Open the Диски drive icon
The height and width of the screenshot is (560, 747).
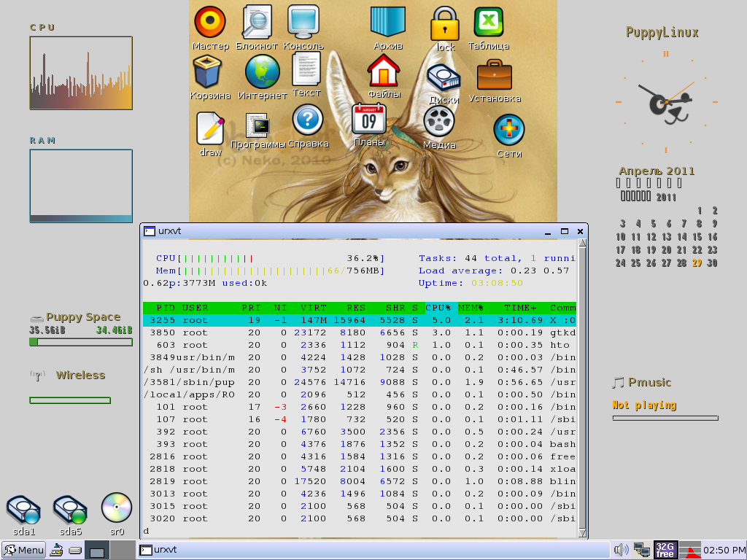tap(443, 77)
